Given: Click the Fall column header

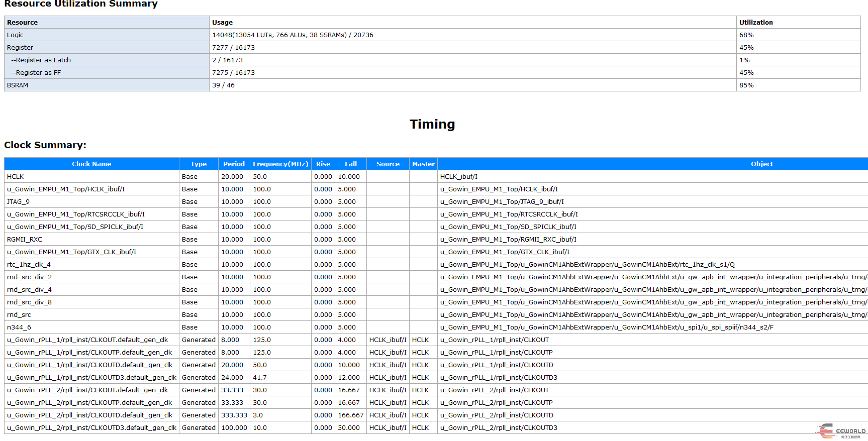Looking at the screenshot, I should tap(351, 164).
